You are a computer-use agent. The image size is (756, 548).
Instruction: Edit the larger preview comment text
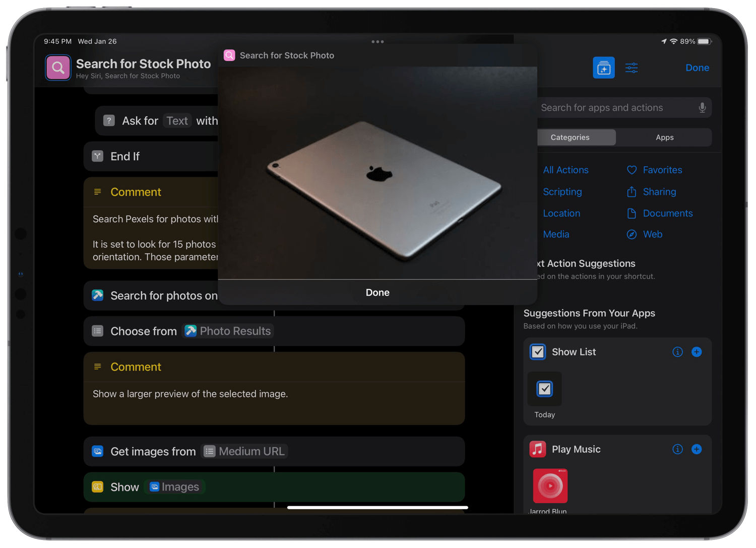[190, 394]
